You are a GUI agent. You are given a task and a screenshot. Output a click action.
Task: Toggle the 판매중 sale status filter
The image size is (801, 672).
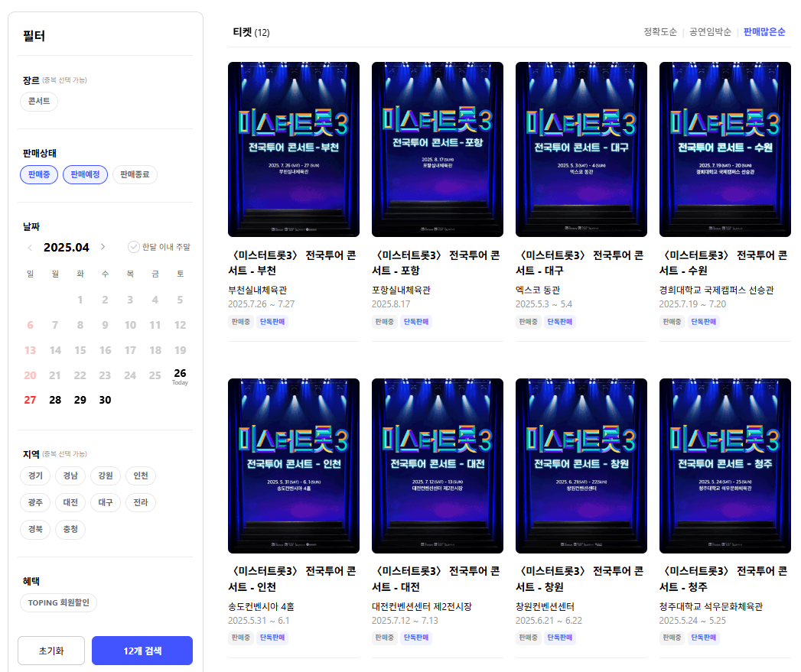[x=39, y=174]
